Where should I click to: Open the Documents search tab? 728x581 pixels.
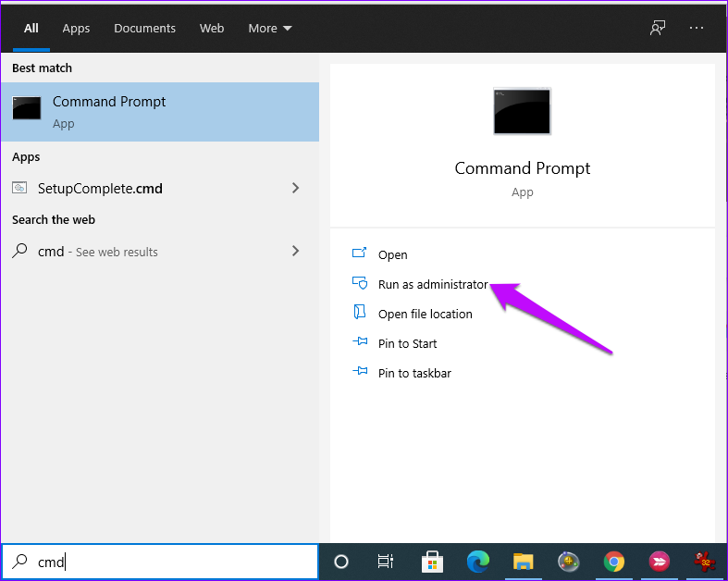click(145, 29)
